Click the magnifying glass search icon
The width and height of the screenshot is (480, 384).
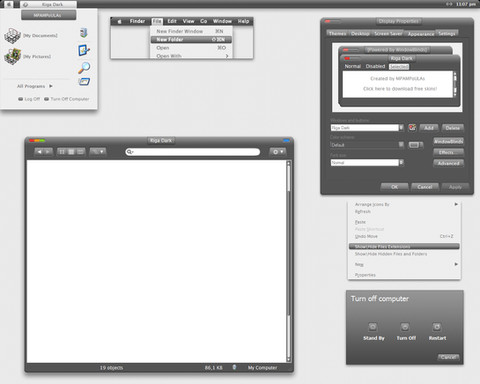point(84,68)
